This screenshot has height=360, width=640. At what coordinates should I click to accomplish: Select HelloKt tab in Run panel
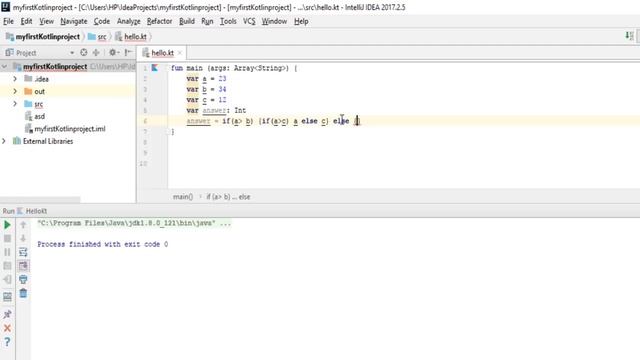point(36,211)
